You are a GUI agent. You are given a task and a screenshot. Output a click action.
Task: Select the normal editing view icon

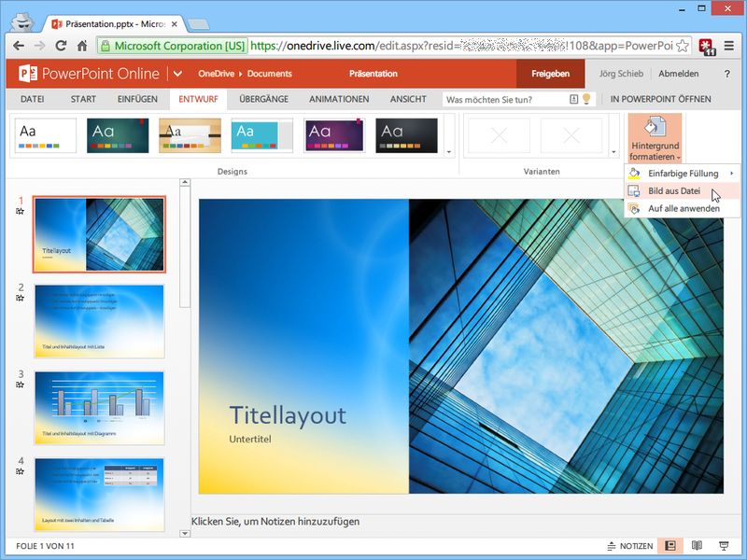click(x=670, y=546)
